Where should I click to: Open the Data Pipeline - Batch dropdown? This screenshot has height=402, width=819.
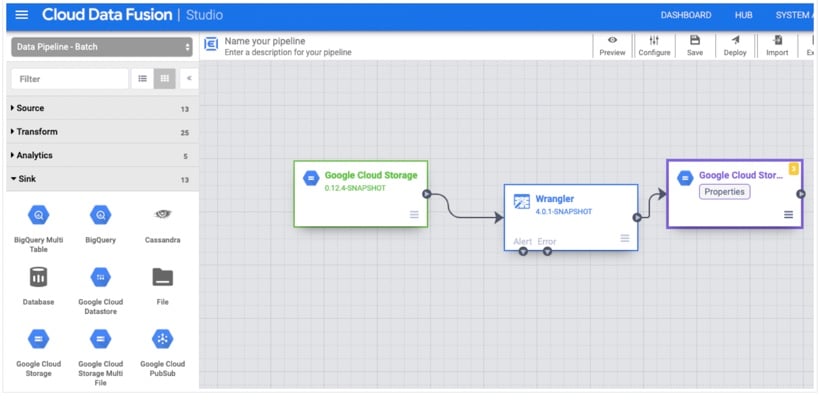coord(101,47)
